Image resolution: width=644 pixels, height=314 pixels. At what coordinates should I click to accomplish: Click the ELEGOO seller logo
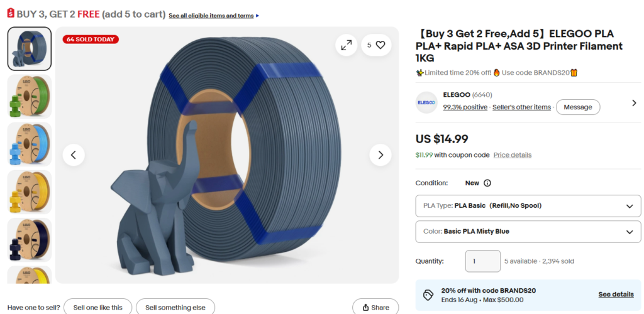click(x=426, y=102)
